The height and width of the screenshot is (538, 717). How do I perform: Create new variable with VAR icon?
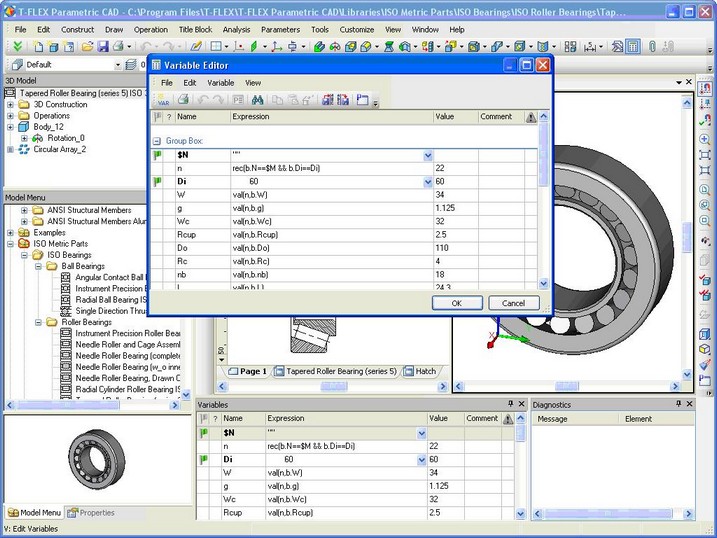(163, 100)
